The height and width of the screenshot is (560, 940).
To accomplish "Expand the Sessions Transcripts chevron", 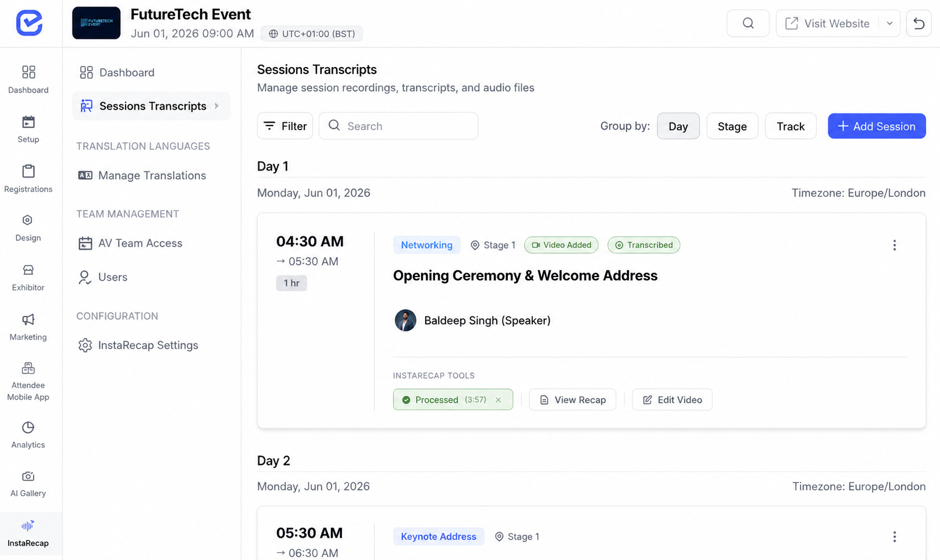I will [217, 106].
